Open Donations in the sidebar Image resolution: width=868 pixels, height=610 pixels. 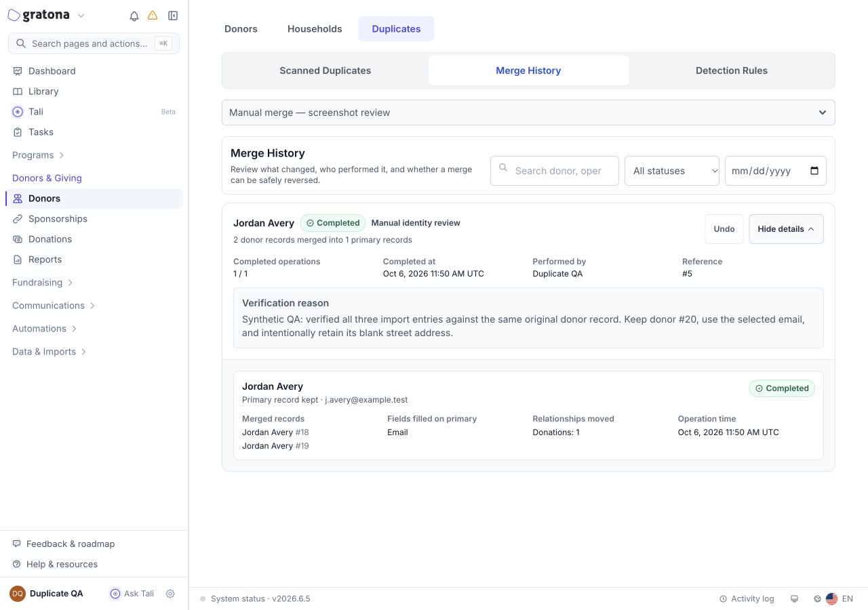point(94,239)
